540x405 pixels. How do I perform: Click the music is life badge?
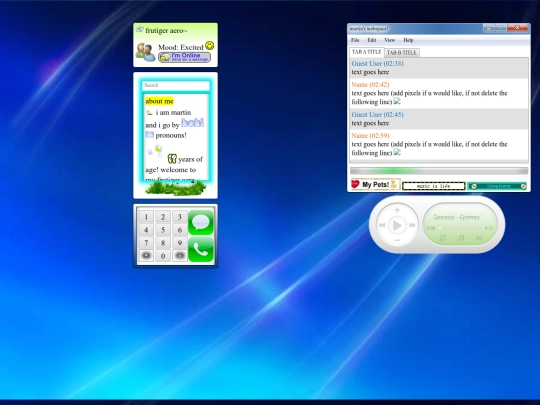coord(434,186)
